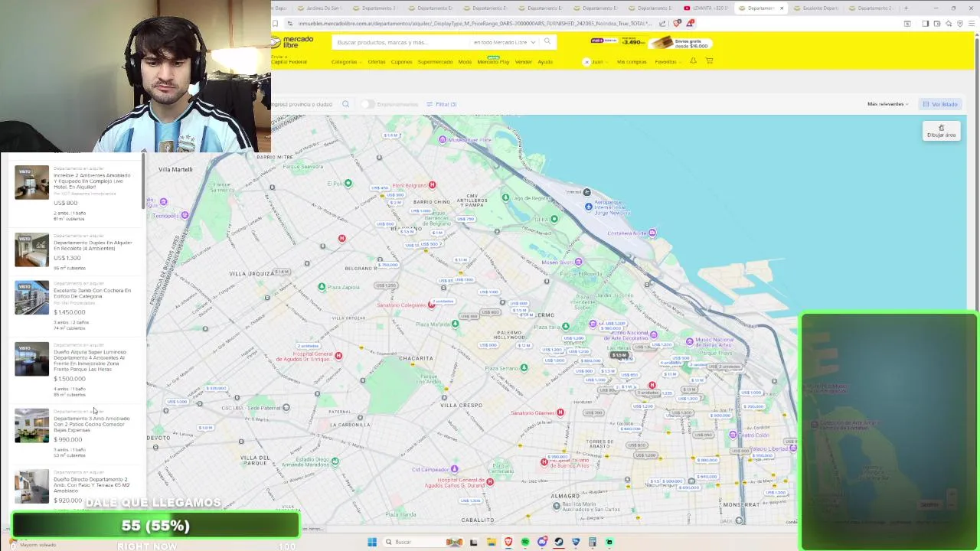This screenshot has height=551, width=980.
Task: Toggle the Emprendimientos switch
Action: 368,104
